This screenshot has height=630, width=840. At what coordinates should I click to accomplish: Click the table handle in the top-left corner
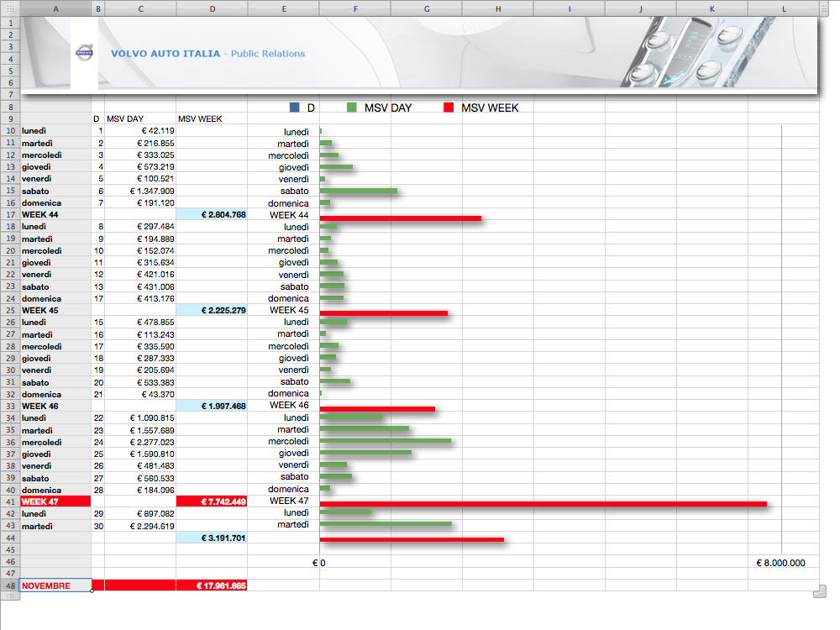9,8
